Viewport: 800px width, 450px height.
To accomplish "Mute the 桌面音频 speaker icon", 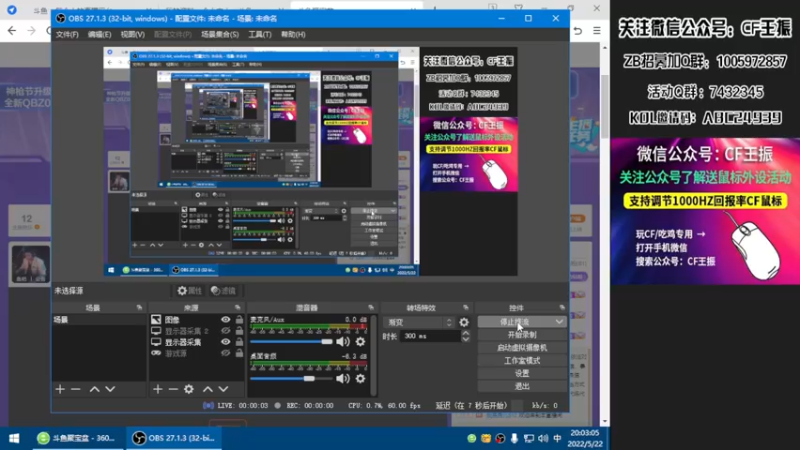I will [x=343, y=379].
